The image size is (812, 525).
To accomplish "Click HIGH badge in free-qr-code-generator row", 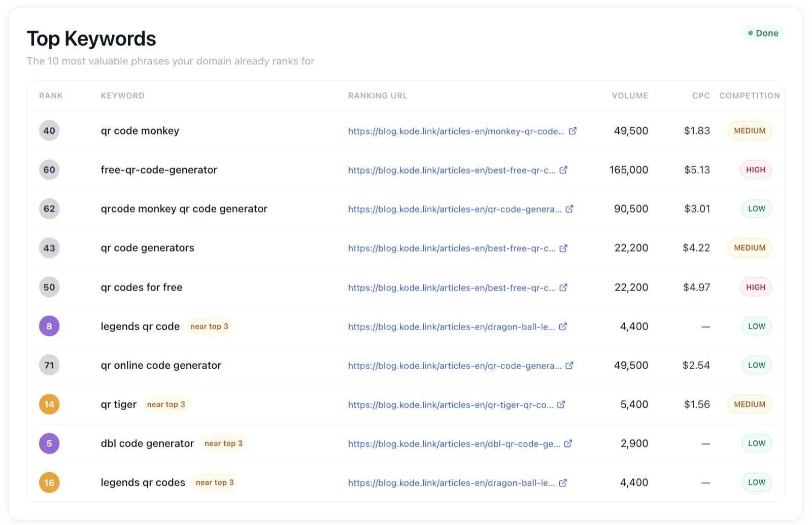I will (756, 170).
